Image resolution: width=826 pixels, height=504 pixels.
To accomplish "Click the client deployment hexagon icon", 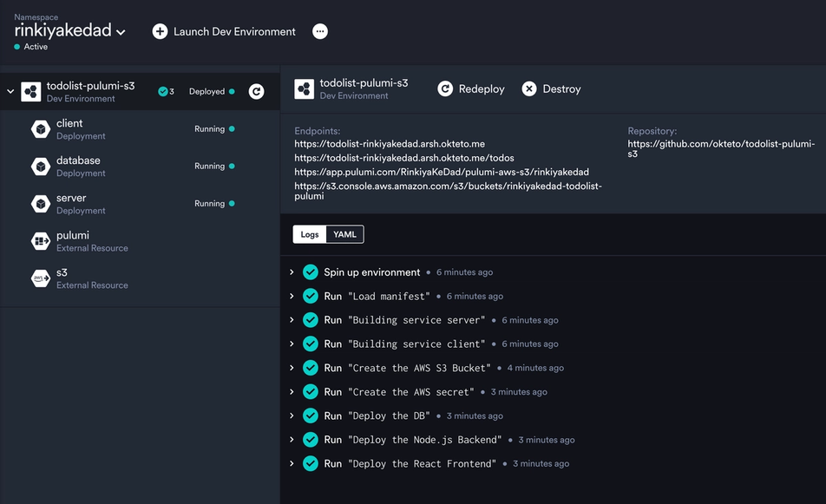I will (x=40, y=129).
